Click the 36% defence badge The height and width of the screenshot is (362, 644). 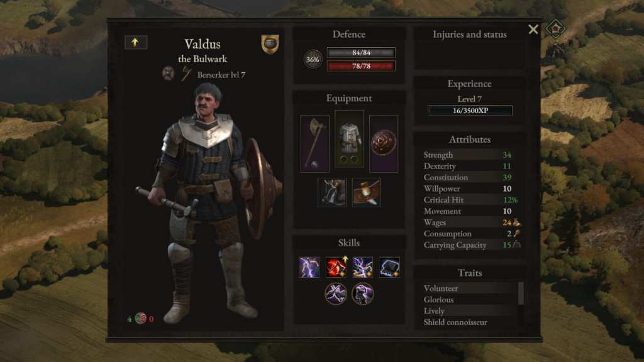(x=313, y=60)
